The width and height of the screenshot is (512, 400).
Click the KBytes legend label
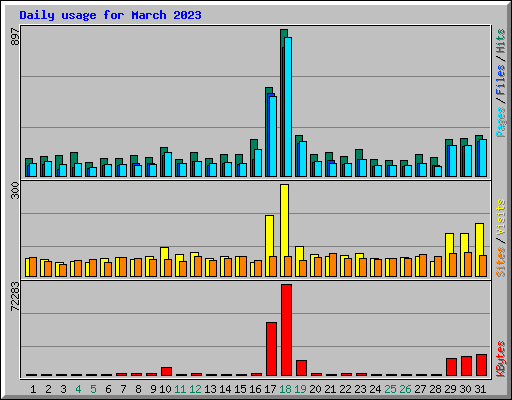point(500,359)
